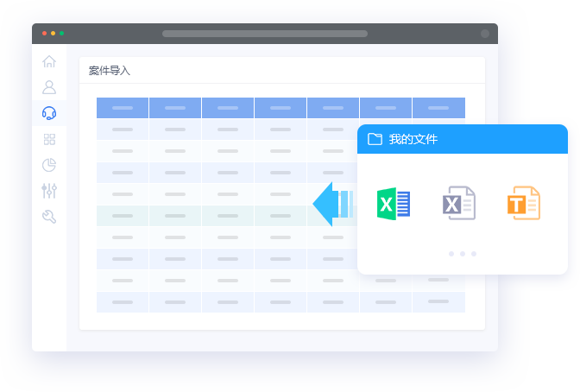Click the 案件导入 heading

tap(110, 70)
